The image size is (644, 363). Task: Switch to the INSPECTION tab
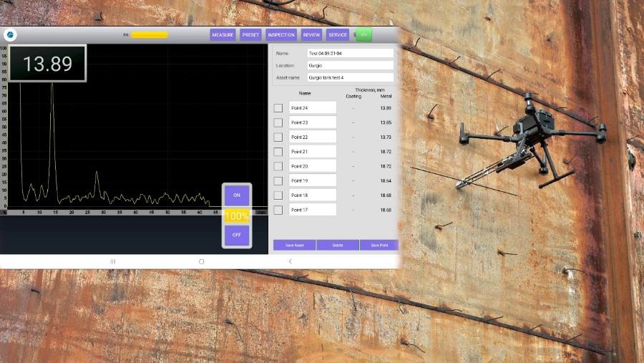281,35
